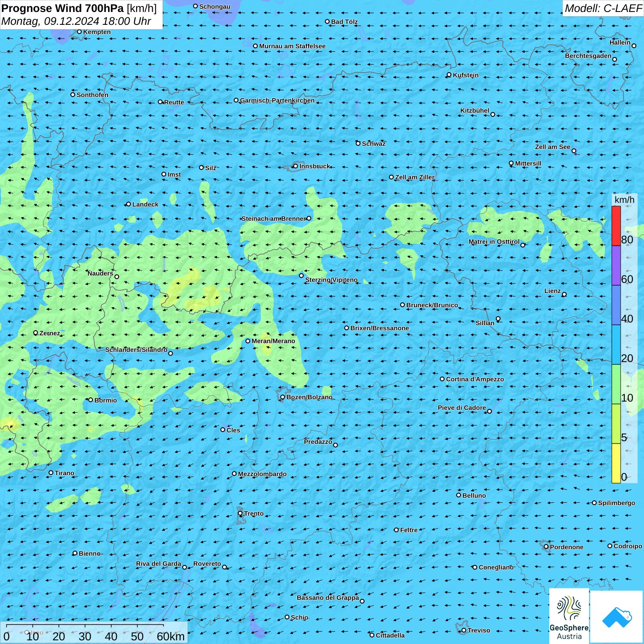Click the 'Rovereto' label

click(207, 563)
